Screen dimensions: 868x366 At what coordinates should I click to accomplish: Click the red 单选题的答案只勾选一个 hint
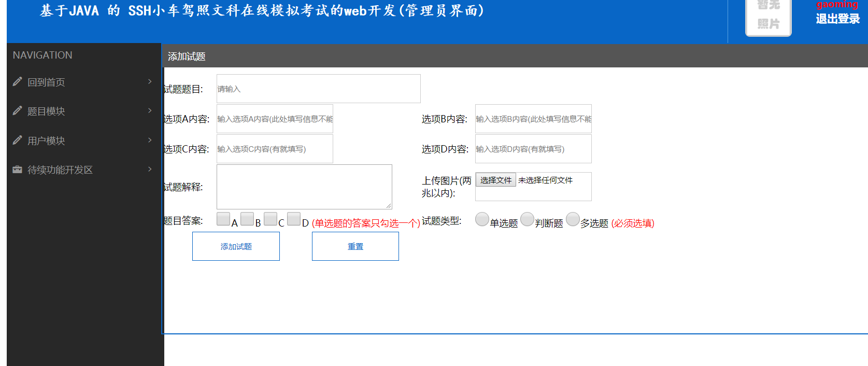[366, 223]
